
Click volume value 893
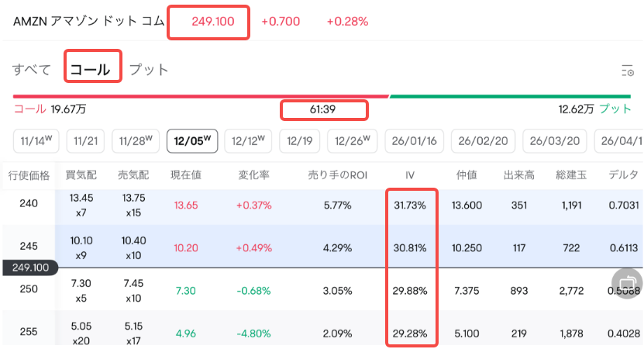[x=519, y=291]
